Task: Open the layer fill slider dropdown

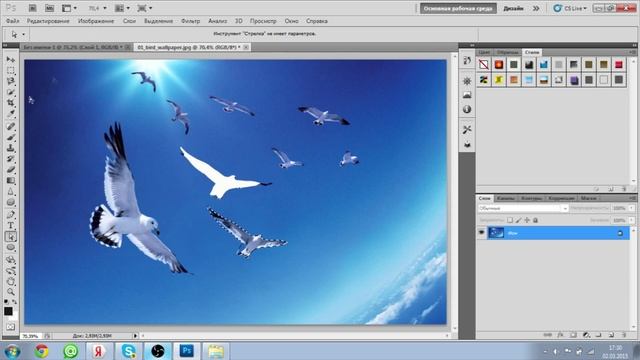Action: 631,220
